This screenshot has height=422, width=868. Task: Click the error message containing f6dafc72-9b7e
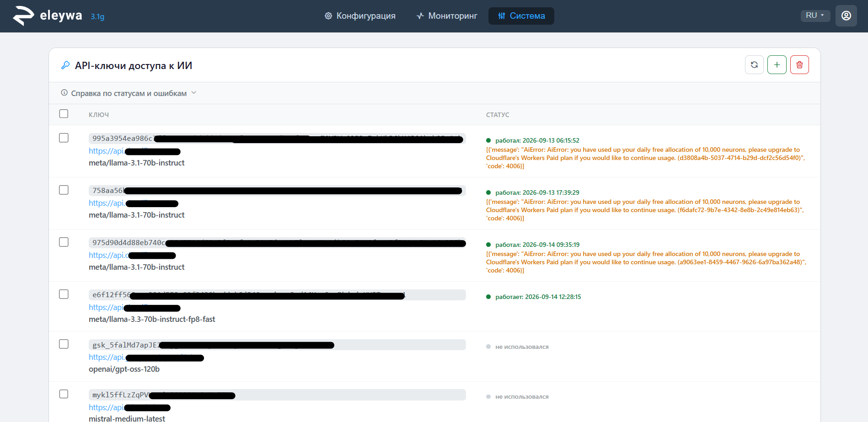click(645, 210)
